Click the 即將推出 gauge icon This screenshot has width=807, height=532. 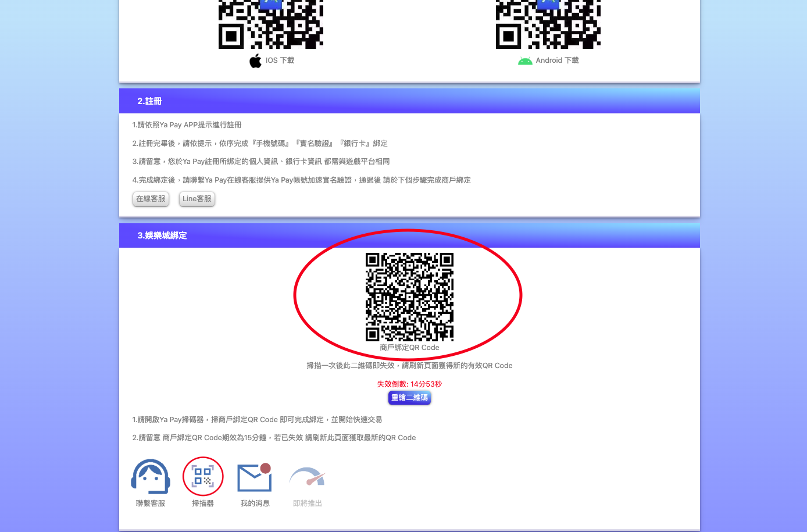[x=307, y=477]
